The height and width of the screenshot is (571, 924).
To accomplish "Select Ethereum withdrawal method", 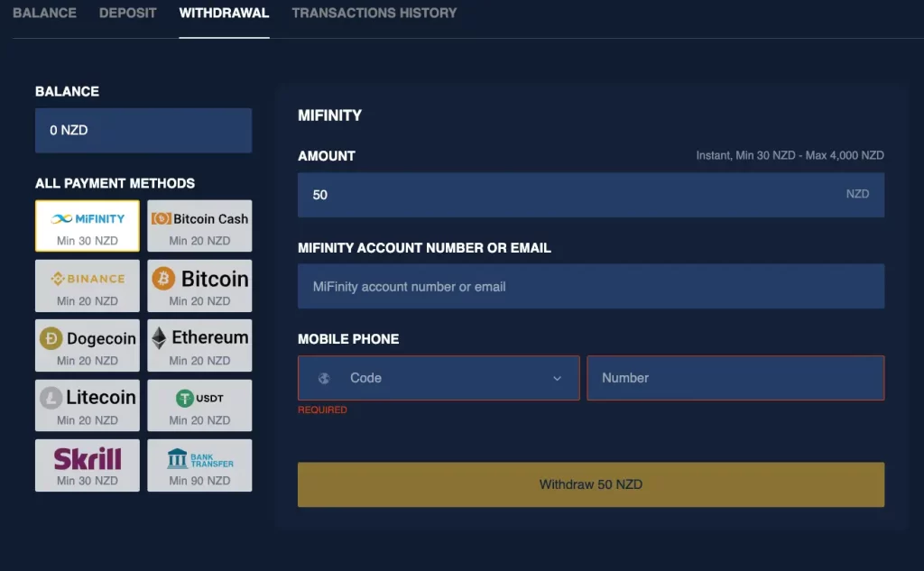I will [x=199, y=345].
